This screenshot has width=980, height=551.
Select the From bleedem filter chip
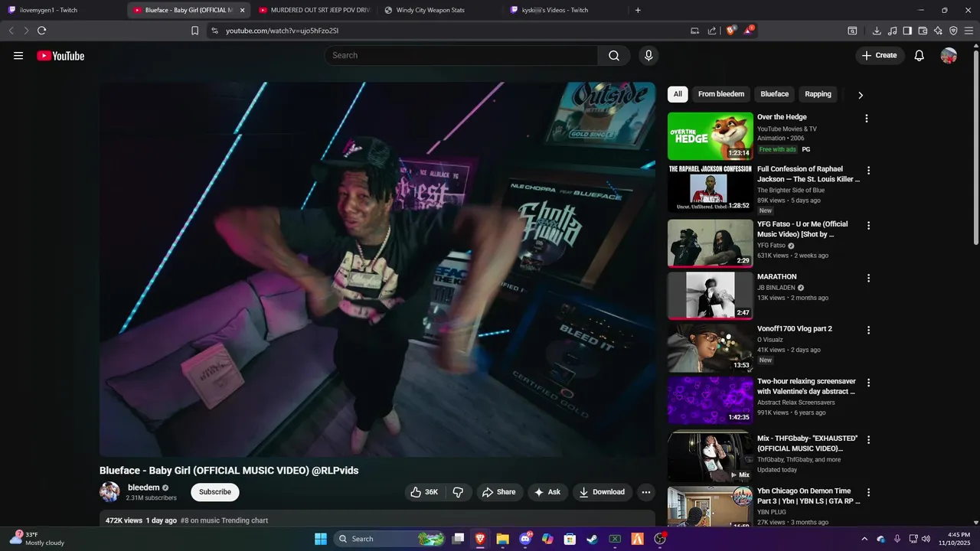pos(721,94)
